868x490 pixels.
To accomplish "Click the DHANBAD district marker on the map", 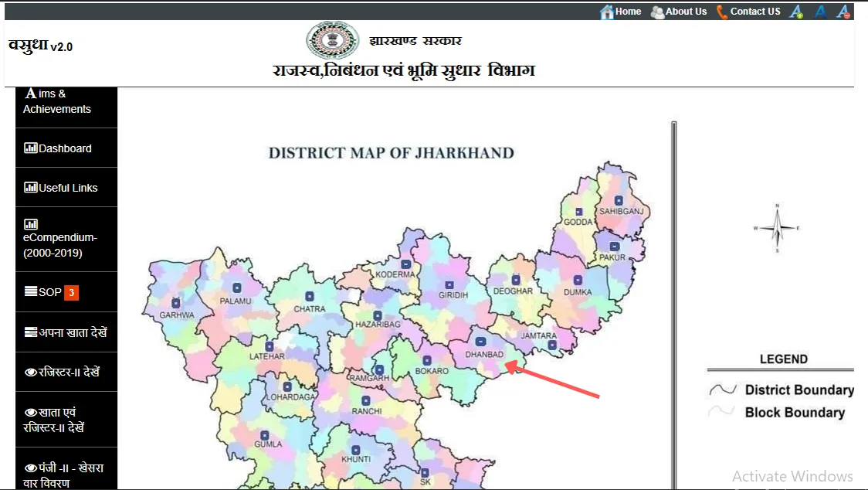I will (480, 340).
